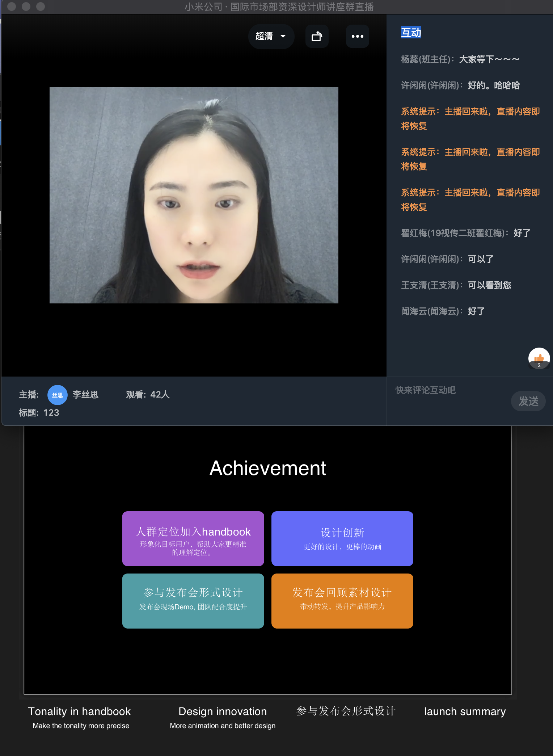Click the blue 设计创新 card
This screenshot has height=756, width=553.
(x=342, y=538)
